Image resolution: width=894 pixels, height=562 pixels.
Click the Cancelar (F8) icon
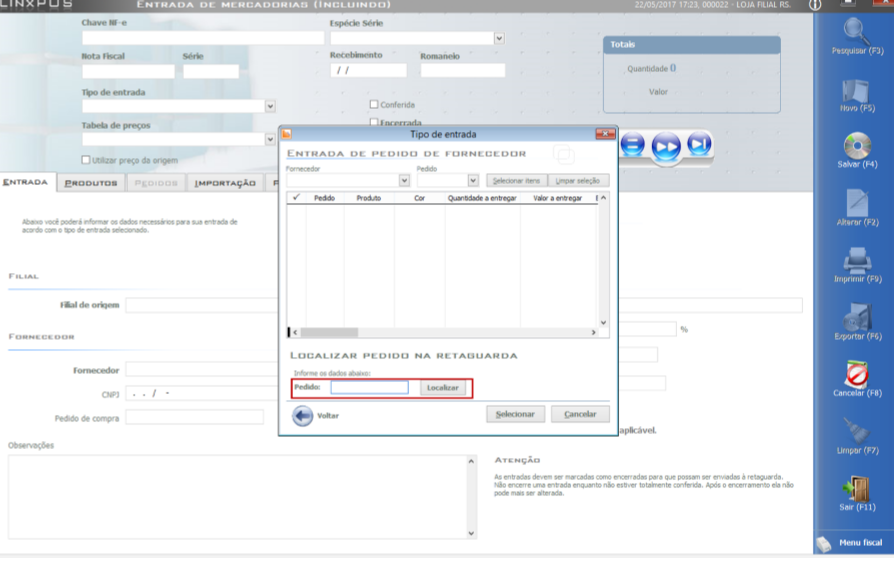[x=857, y=374]
